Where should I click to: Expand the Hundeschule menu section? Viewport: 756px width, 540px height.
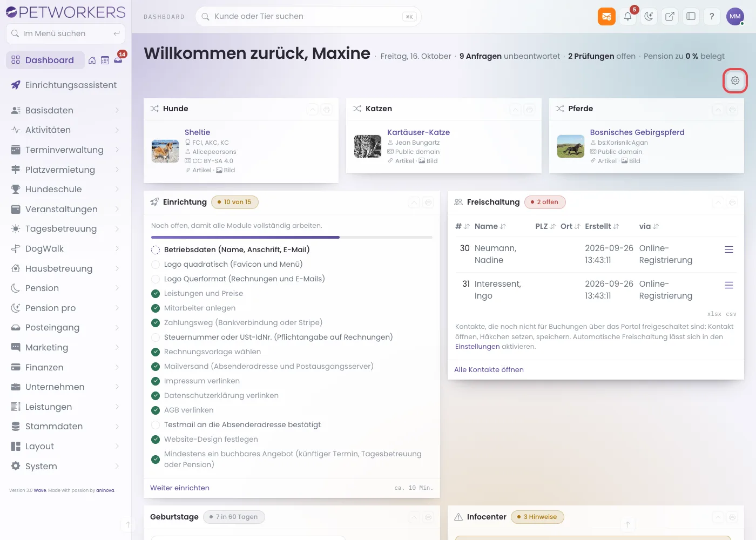(66, 189)
